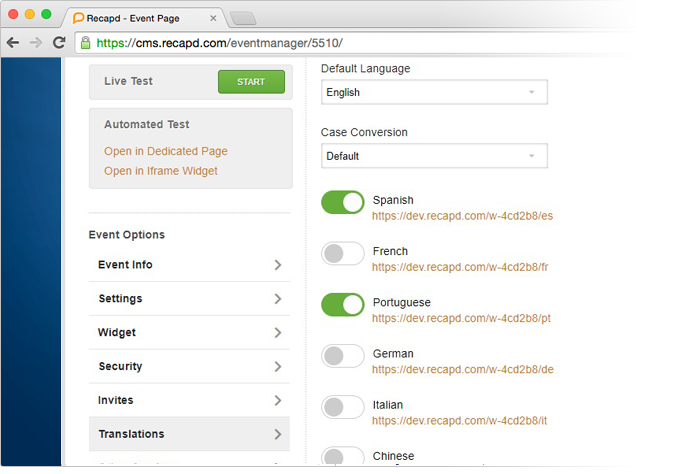The height and width of the screenshot is (474, 698).
Task: Open a new browser tab
Action: (243, 18)
